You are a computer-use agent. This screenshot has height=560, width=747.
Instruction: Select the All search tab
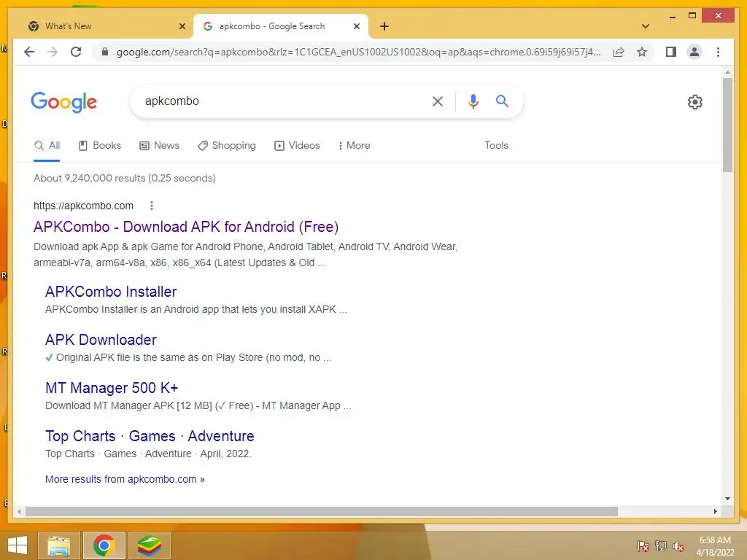47,146
